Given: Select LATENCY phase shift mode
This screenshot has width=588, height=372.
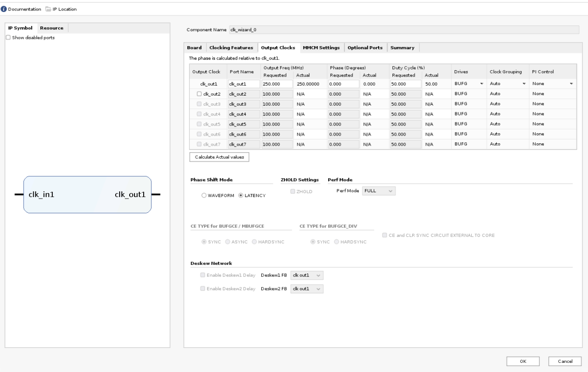Looking at the screenshot, I should pos(241,195).
